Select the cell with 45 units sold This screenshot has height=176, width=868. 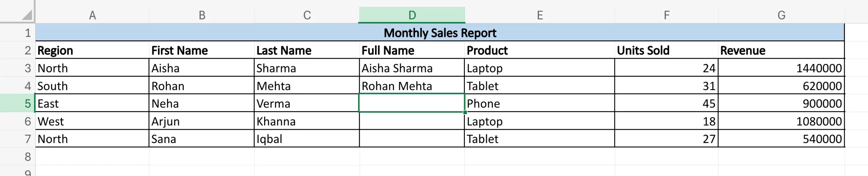click(666, 103)
